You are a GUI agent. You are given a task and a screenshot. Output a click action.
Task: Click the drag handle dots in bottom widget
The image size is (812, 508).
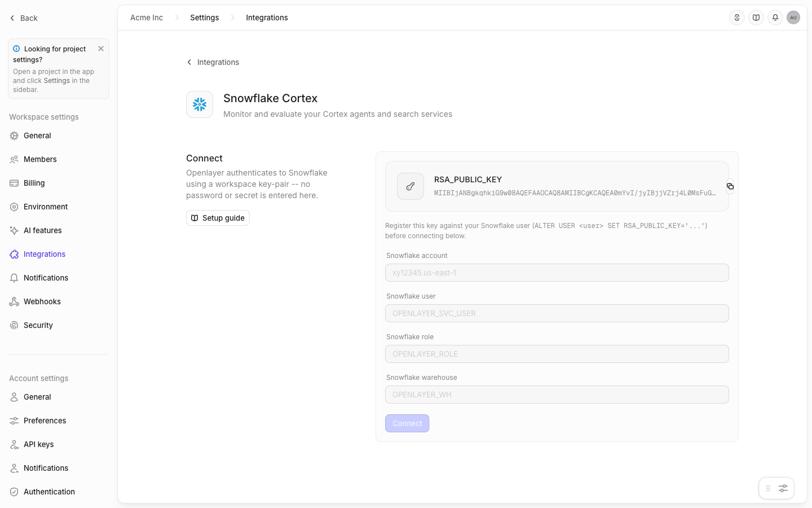pos(768,488)
